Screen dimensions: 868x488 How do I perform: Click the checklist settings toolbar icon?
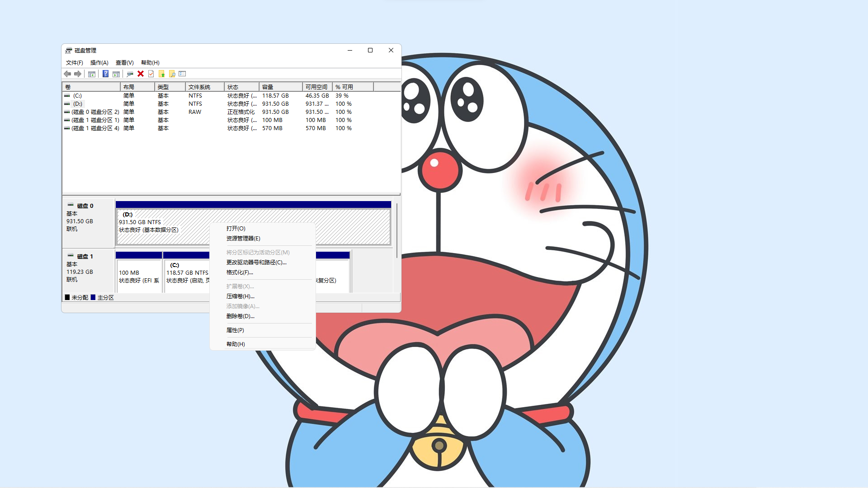click(183, 74)
